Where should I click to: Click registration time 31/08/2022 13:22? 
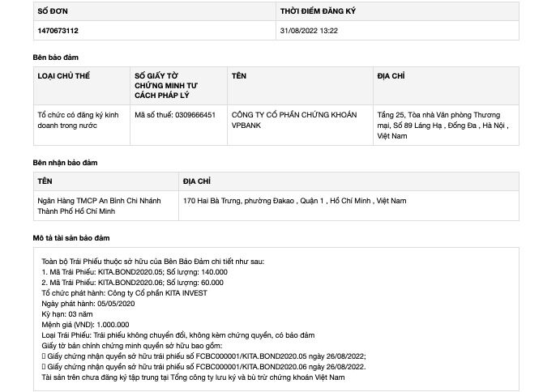point(309,31)
